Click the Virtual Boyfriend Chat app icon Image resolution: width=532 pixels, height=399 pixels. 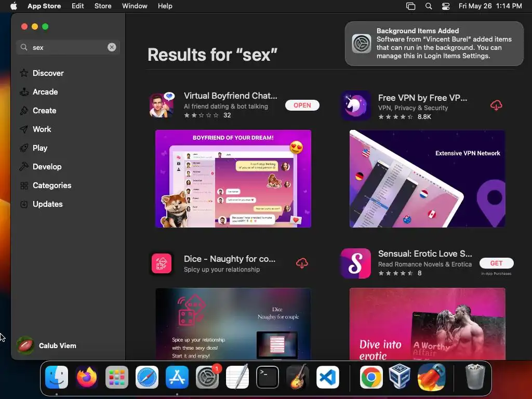click(x=162, y=105)
